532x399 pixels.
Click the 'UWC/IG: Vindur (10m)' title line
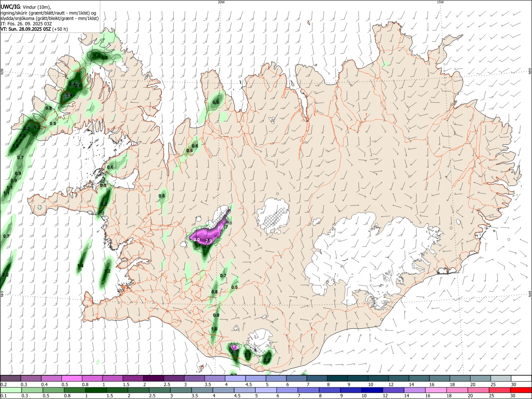tap(26, 7)
